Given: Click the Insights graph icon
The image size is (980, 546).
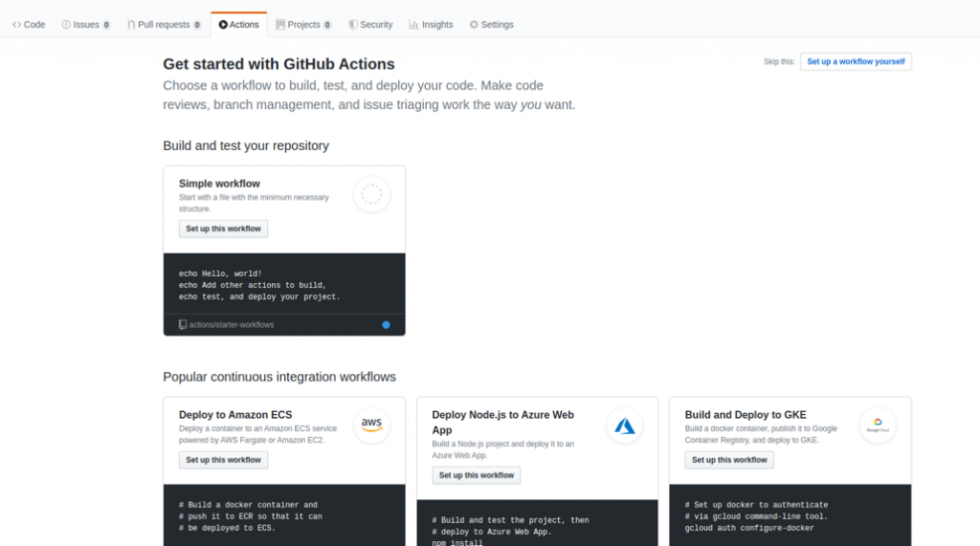Looking at the screenshot, I should pyautogui.click(x=413, y=24).
